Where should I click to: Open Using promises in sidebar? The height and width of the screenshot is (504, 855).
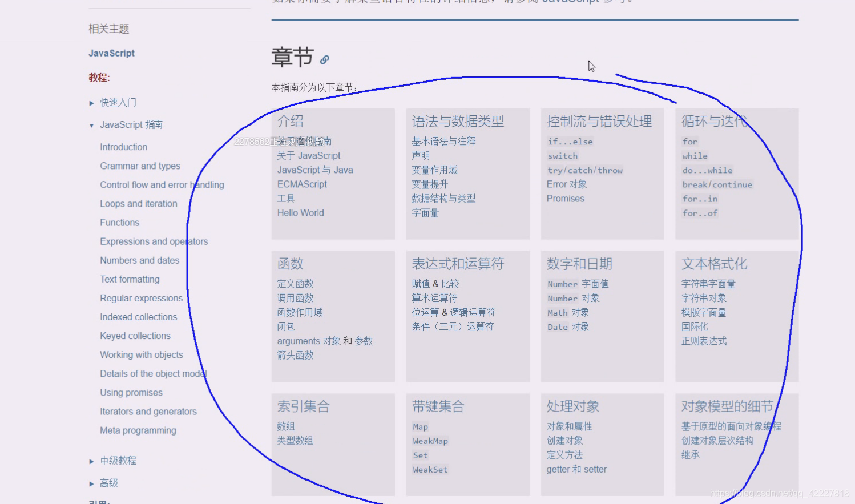click(x=131, y=392)
